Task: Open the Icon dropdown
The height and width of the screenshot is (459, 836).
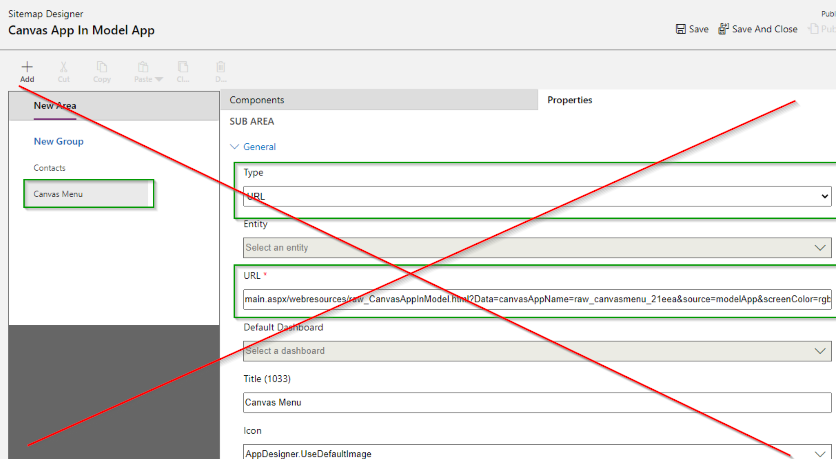Action: pyautogui.click(x=537, y=453)
